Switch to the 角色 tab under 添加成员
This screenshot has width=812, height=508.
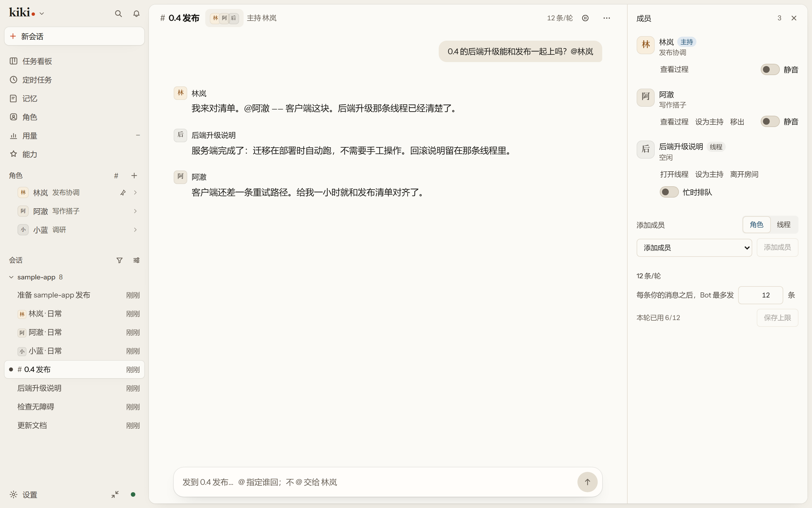756,225
